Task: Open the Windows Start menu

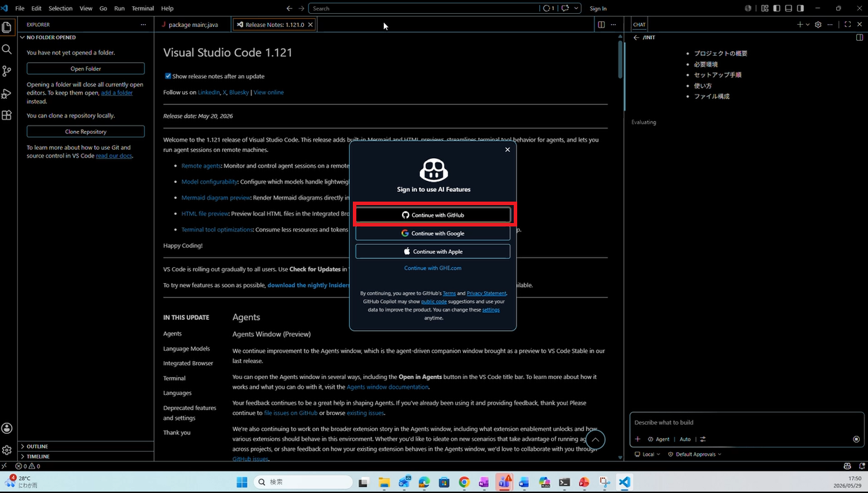Action: pos(242,482)
